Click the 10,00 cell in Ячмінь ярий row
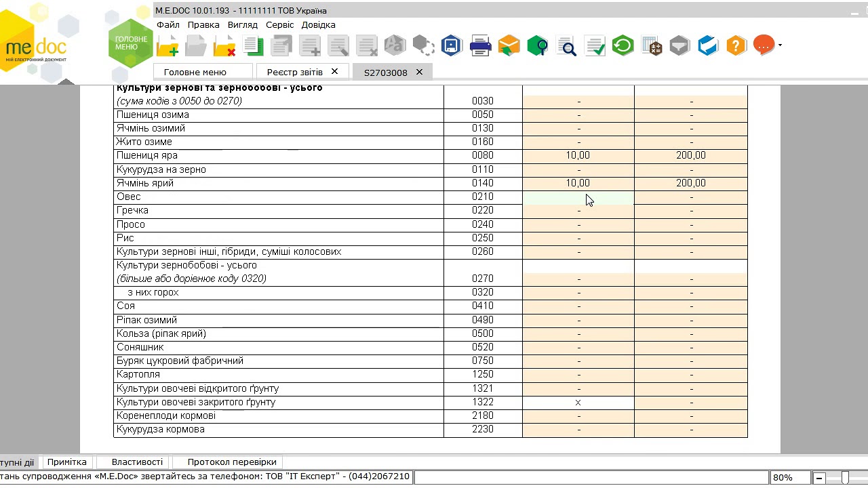The image size is (868, 488). click(x=578, y=183)
